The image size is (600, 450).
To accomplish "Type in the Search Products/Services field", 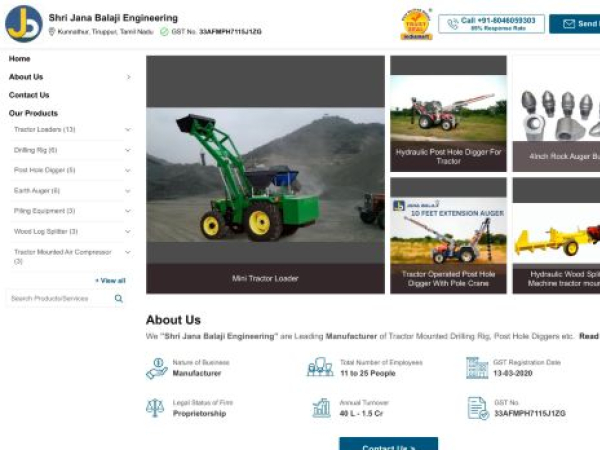I will (58, 298).
